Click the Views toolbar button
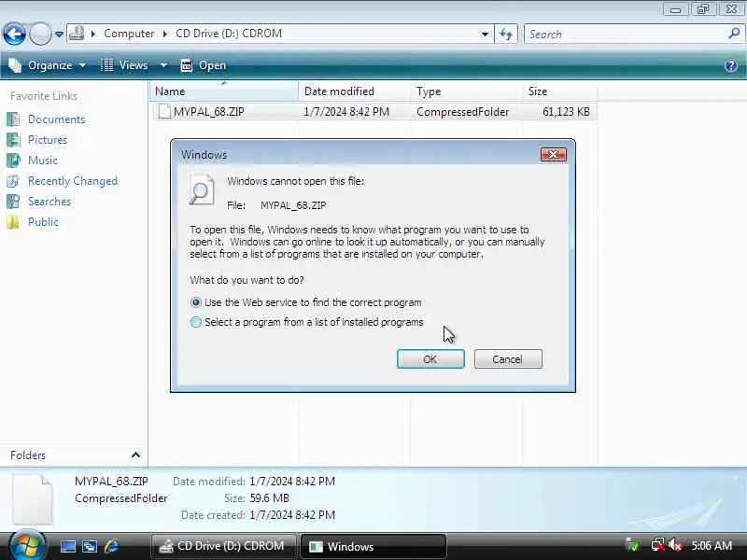The height and width of the screenshot is (560, 747). click(125, 65)
